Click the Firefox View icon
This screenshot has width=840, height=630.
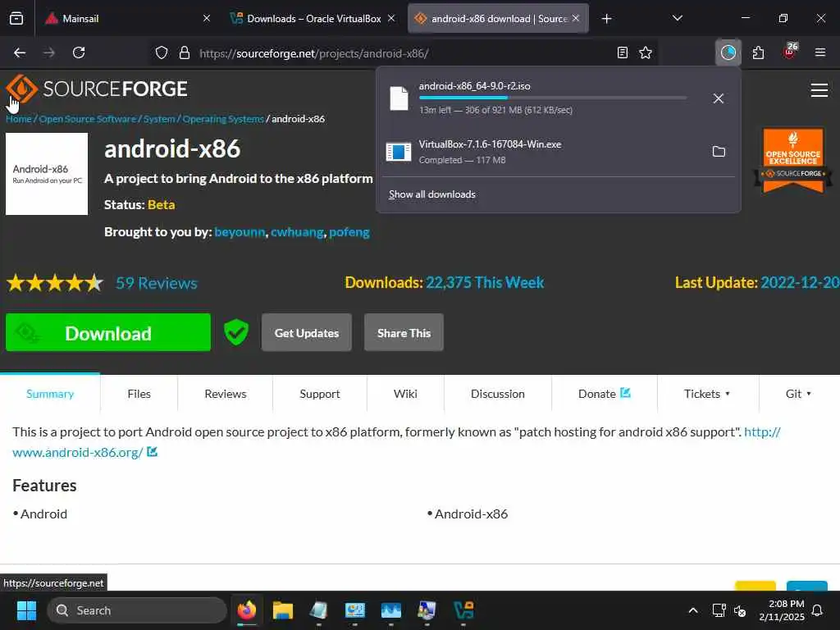point(16,19)
